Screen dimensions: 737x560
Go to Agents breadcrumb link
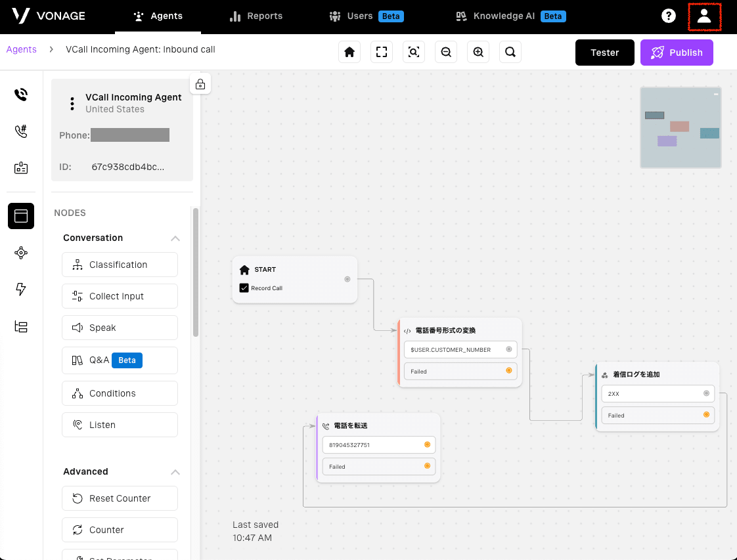click(21, 49)
